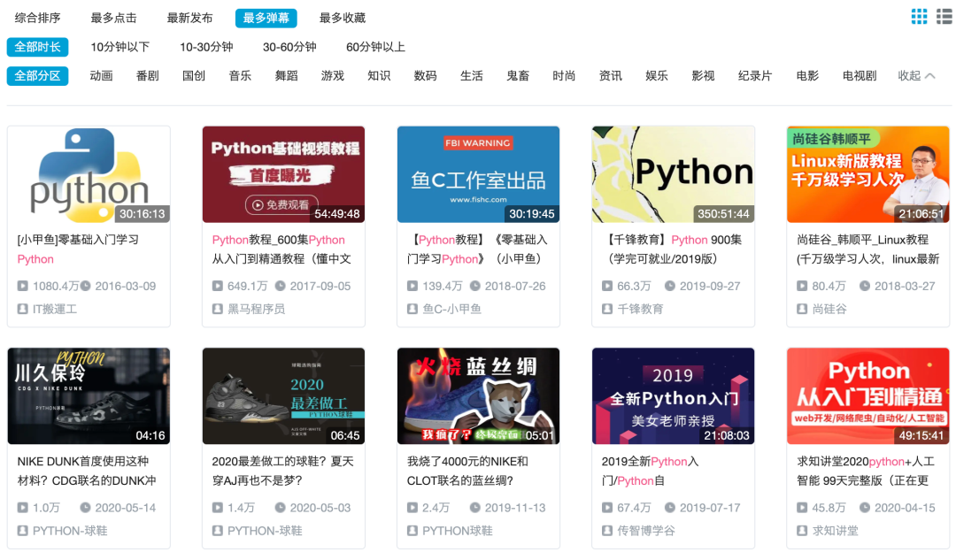
Task: Select 全部分区 category filter
Action: pyautogui.click(x=38, y=76)
